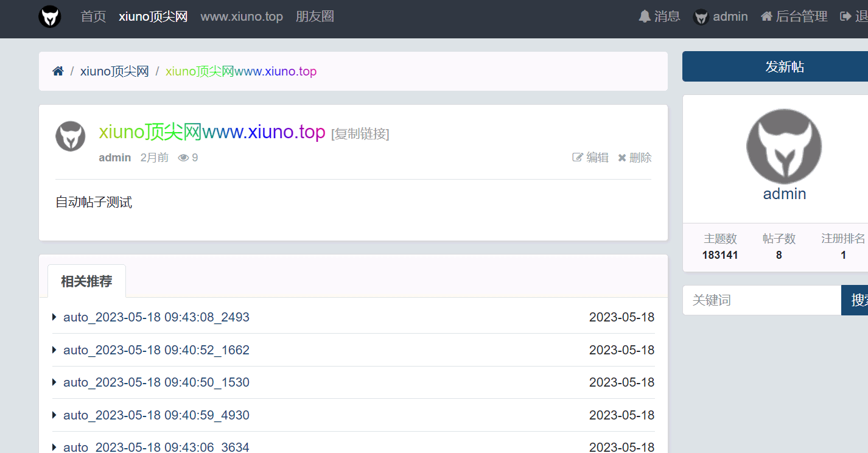
Task: Click the 编辑 edit post link
Action: pyautogui.click(x=590, y=158)
